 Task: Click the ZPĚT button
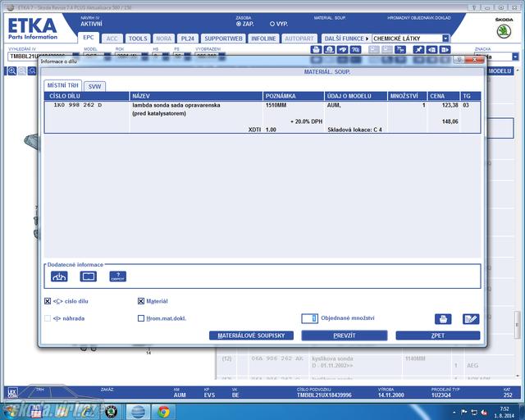click(x=437, y=336)
